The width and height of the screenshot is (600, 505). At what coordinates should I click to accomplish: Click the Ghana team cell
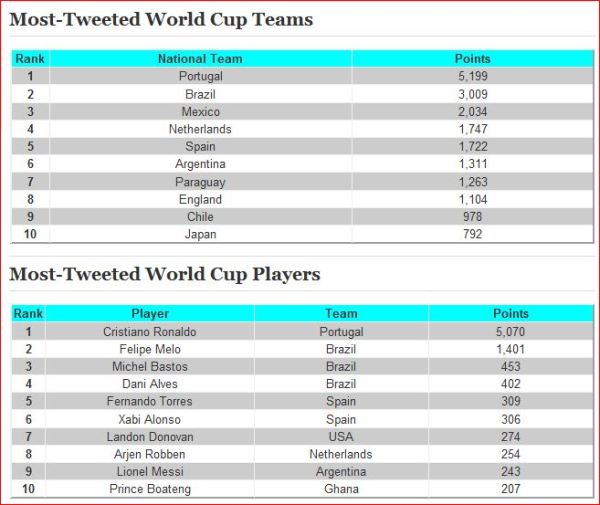(341, 489)
